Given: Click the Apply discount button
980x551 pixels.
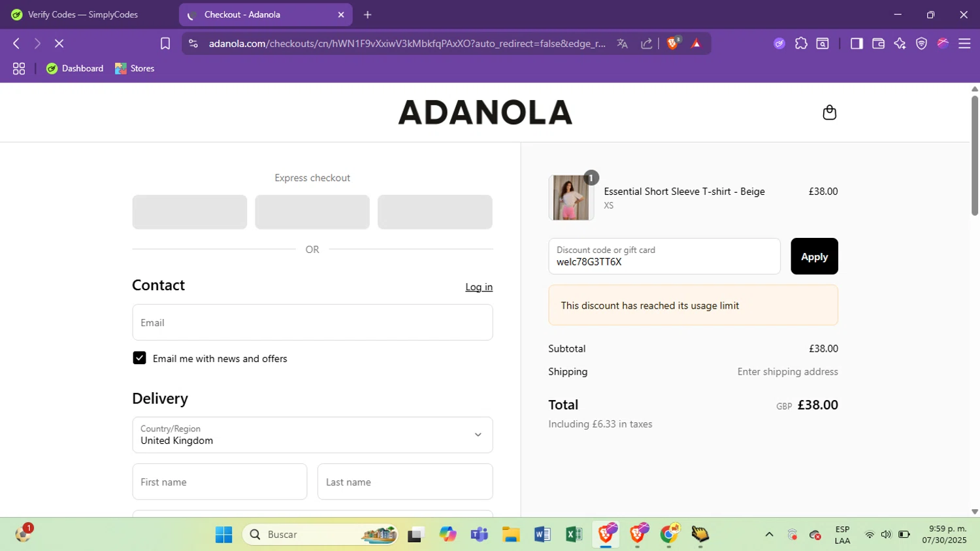Looking at the screenshot, I should point(814,256).
